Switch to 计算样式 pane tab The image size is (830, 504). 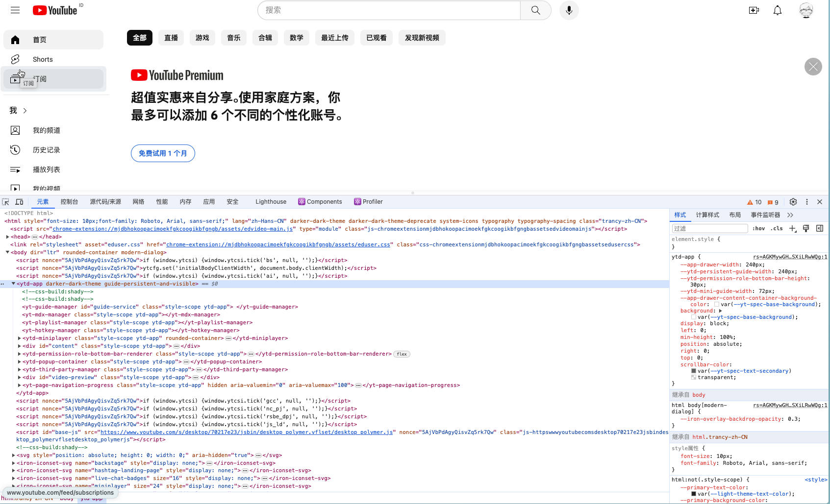point(707,215)
